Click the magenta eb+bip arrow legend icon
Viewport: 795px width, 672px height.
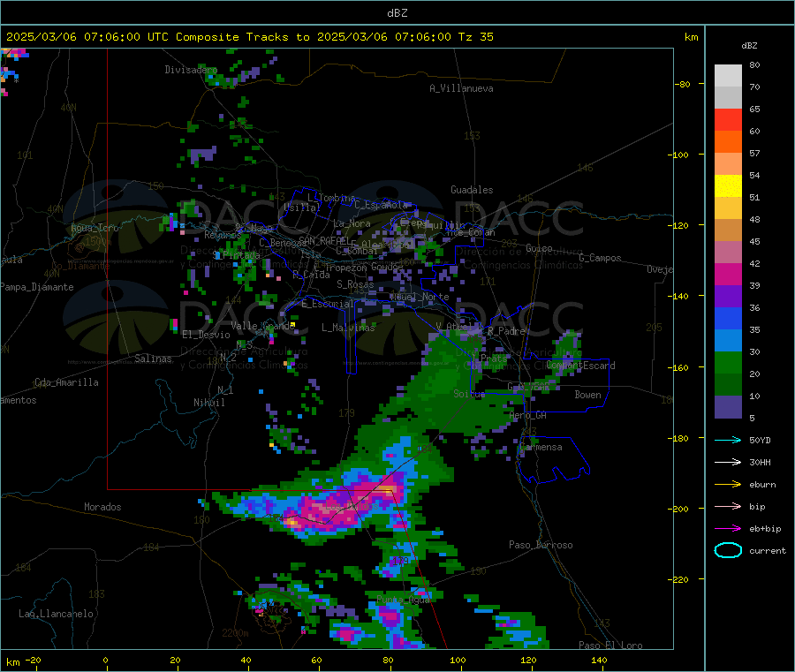point(728,529)
